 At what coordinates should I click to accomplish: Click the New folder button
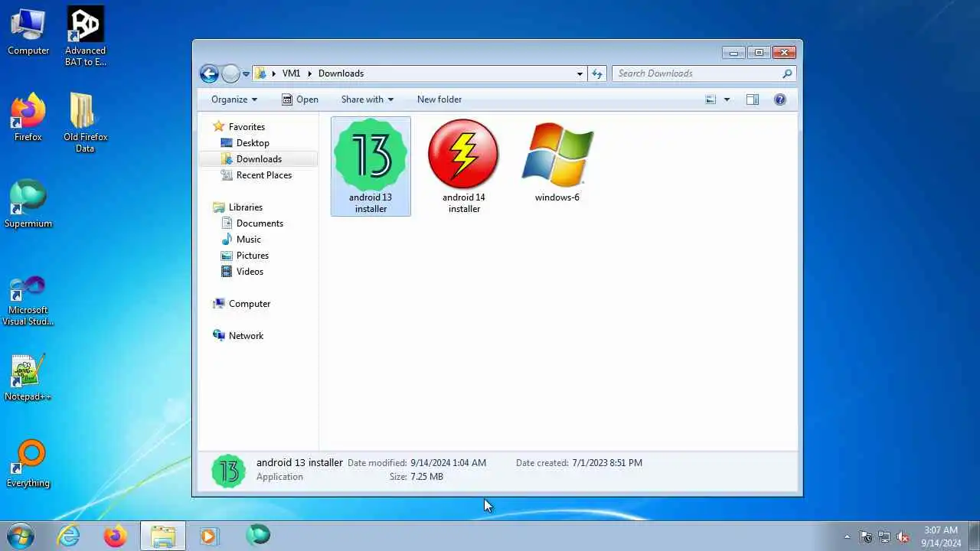coord(439,99)
